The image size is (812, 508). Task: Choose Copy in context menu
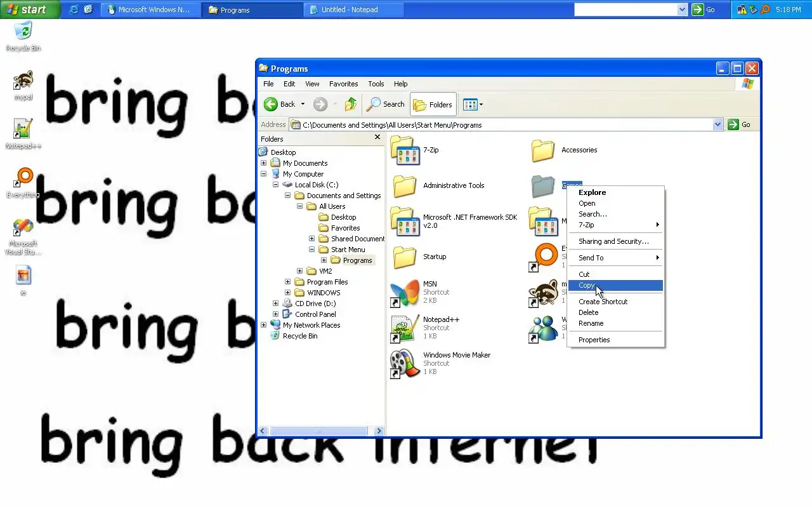(615, 286)
